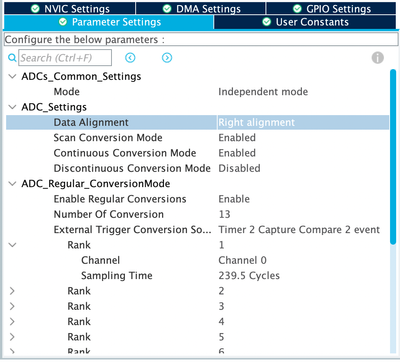Viewport: 400px width, 362px height.
Task: Select the Sampling Time label
Action: coord(117,276)
